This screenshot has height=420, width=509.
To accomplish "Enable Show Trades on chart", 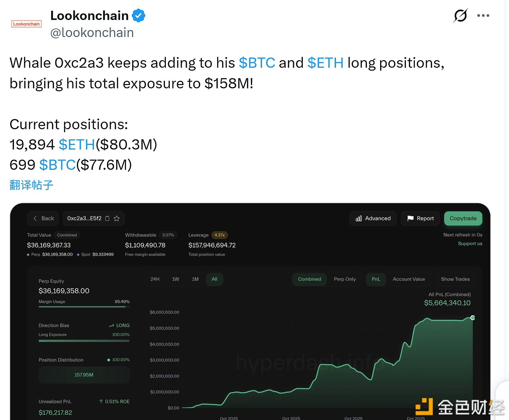I will click(x=455, y=279).
